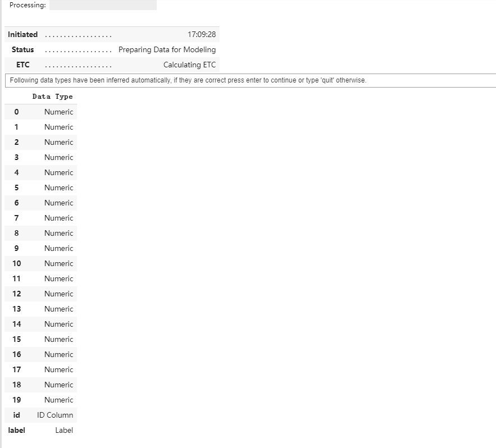Select the Numeric type of row 12
The height and width of the screenshot is (448, 496).
pos(58,294)
